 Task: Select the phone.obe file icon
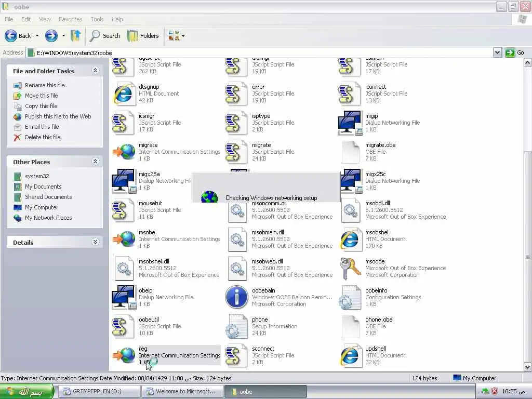pos(350,327)
